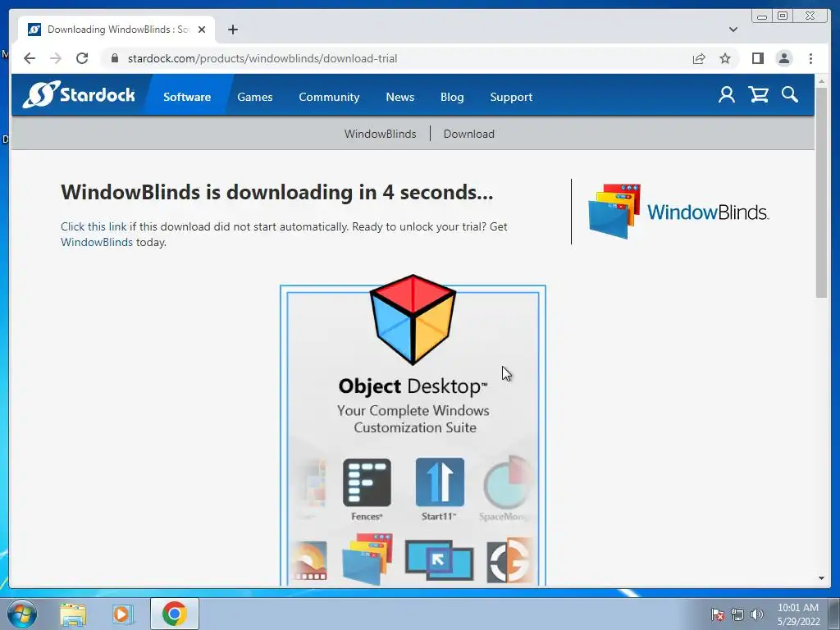Click the 'Click this link' download link
This screenshot has width=840, height=630.
pyautogui.click(x=94, y=226)
